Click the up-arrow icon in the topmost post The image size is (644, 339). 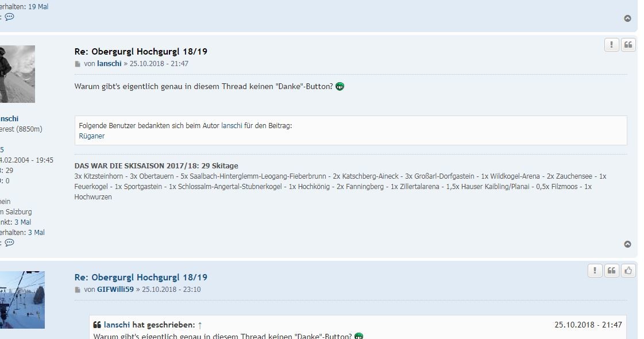coord(627,18)
